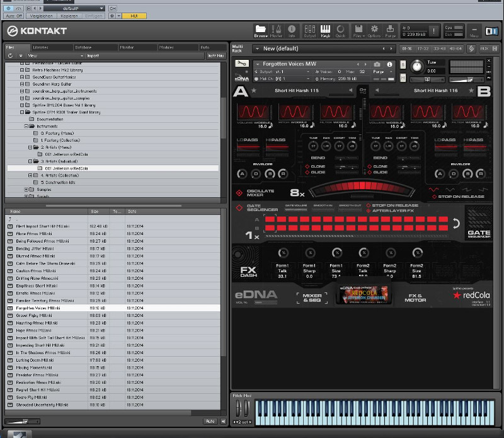504x438 pixels.
Task: Click the gate sequencer loop arrow icon
Action: pyautogui.click(x=456, y=224)
